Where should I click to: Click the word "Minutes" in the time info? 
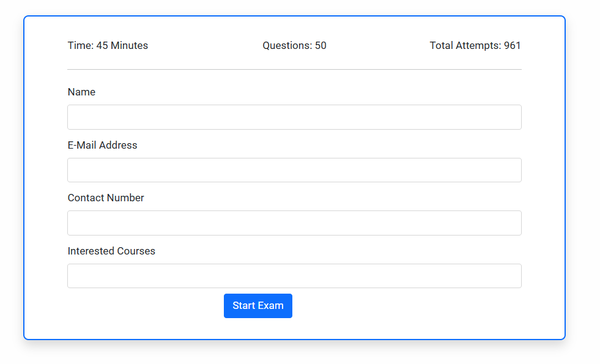[x=129, y=45]
